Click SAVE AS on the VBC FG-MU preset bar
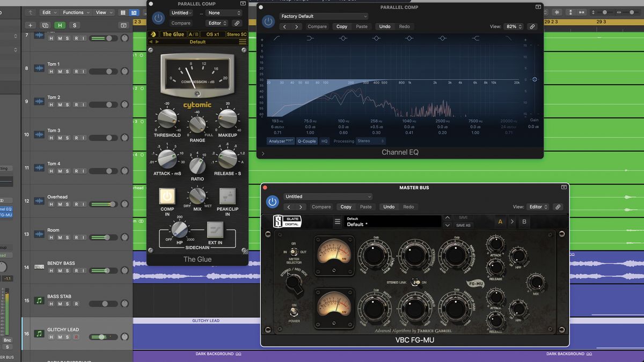This screenshot has width=644, height=362. click(x=463, y=225)
